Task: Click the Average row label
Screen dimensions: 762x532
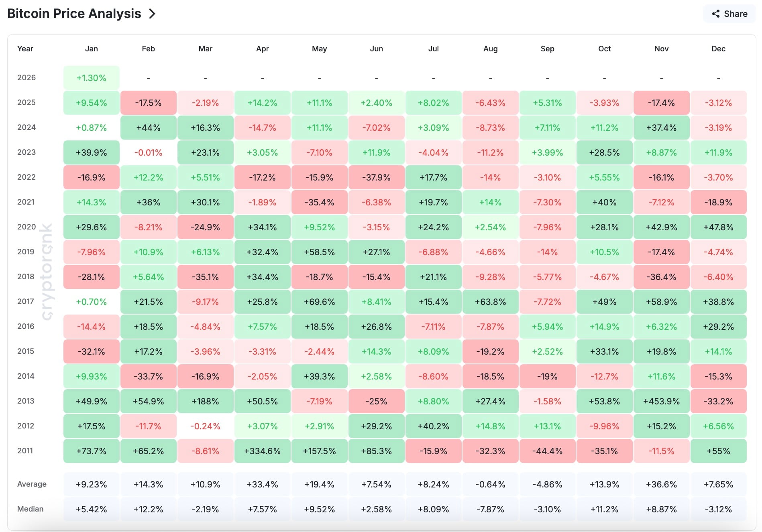Action: tap(32, 484)
